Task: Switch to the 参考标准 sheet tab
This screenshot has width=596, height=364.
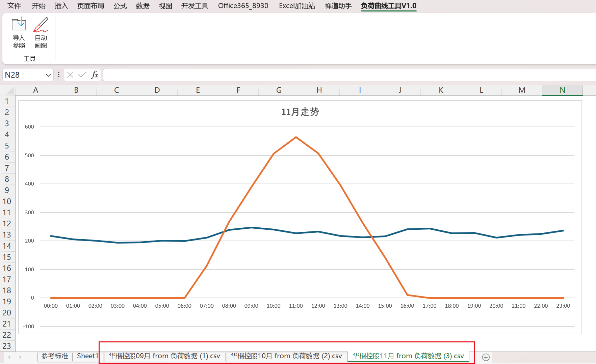Action: point(55,356)
